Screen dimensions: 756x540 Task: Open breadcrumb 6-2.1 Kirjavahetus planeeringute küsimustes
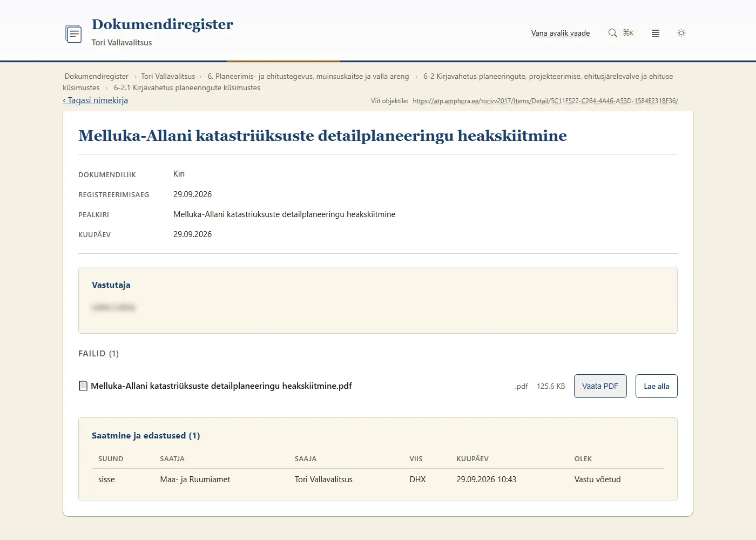pyautogui.click(x=187, y=87)
